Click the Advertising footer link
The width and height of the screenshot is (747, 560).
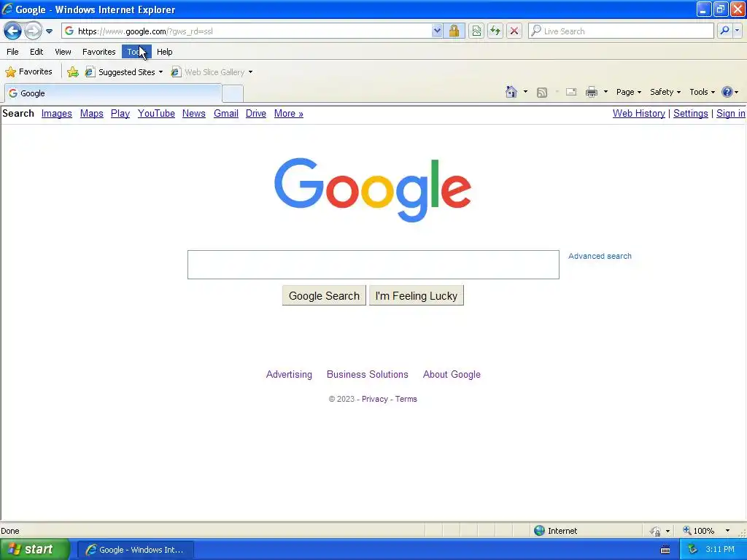pos(289,375)
